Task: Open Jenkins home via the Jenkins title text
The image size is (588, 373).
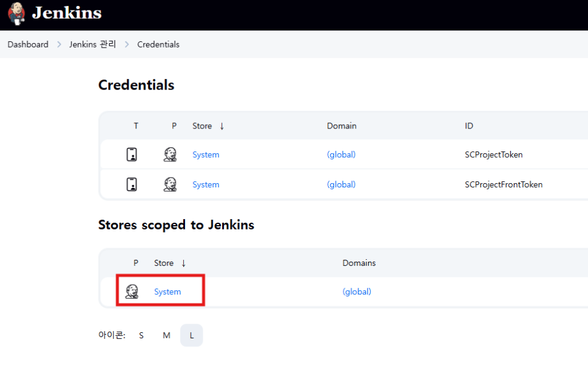Action: [67, 13]
